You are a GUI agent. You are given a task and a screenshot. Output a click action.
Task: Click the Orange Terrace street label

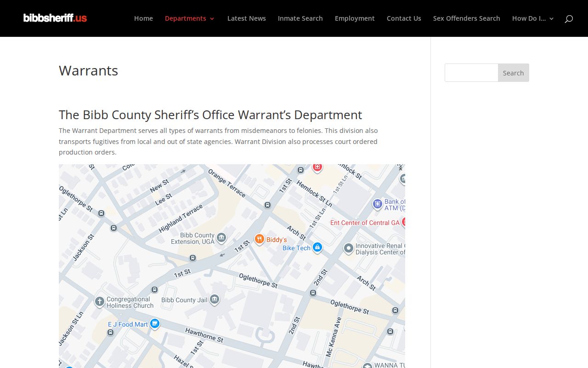pos(227,183)
